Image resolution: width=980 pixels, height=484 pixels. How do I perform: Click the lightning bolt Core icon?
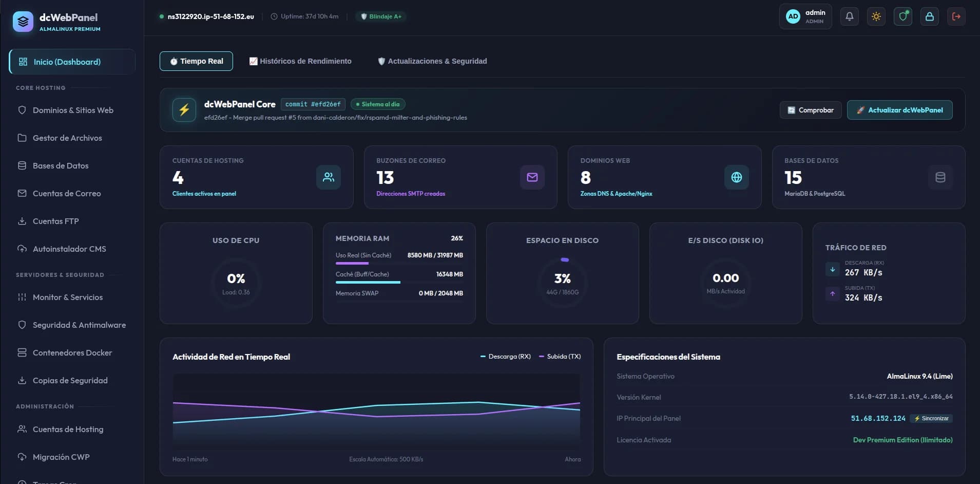pyautogui.click(x=184, y=110)
